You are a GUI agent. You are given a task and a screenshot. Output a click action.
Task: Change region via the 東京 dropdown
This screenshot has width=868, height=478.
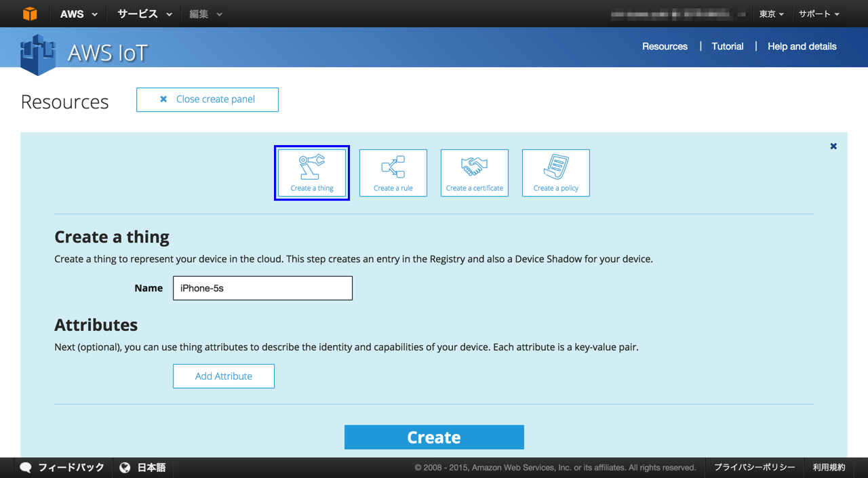771,14
